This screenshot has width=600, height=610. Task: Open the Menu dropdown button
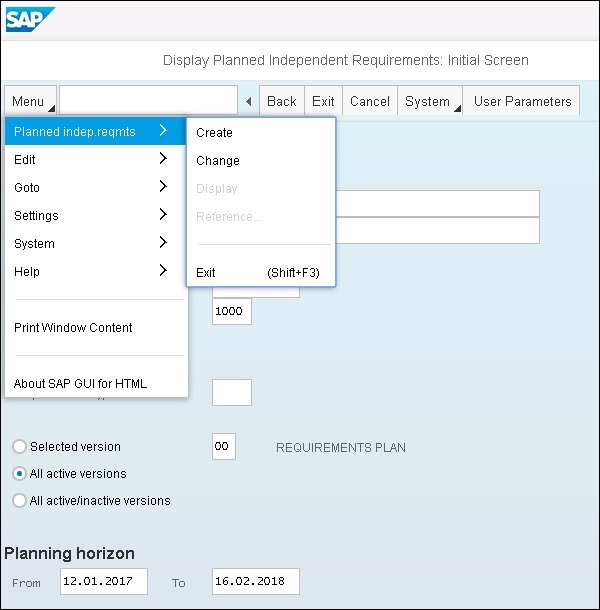(x=30, y=102)
